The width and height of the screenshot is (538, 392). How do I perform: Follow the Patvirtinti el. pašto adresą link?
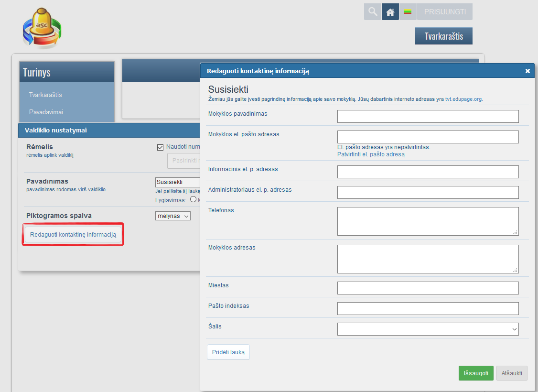coord(371,154)
